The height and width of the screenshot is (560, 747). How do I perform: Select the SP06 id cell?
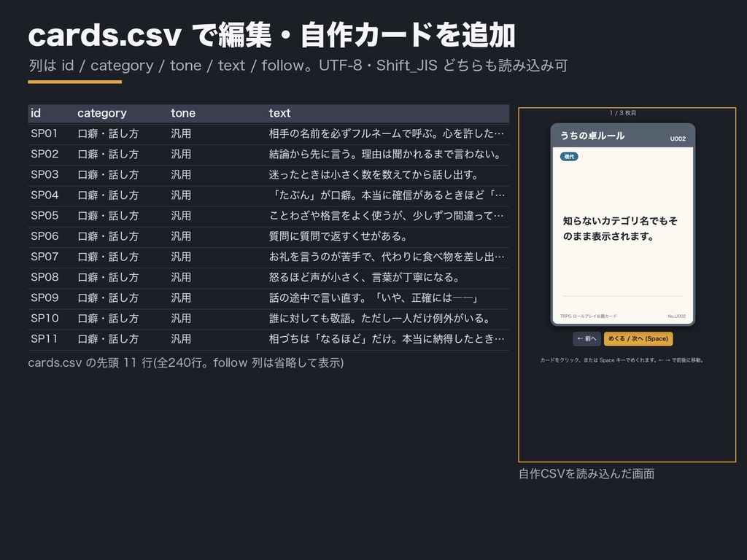pos(44,236)
